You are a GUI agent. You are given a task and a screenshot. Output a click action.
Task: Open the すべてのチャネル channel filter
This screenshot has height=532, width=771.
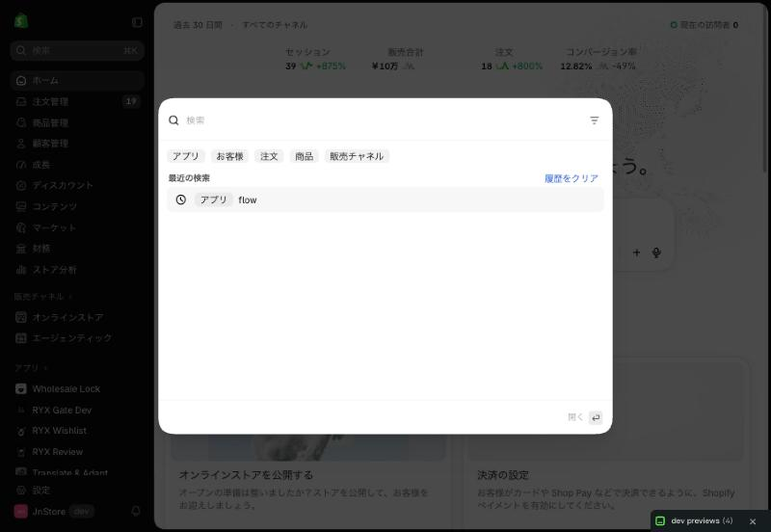[x=275, y=25]
